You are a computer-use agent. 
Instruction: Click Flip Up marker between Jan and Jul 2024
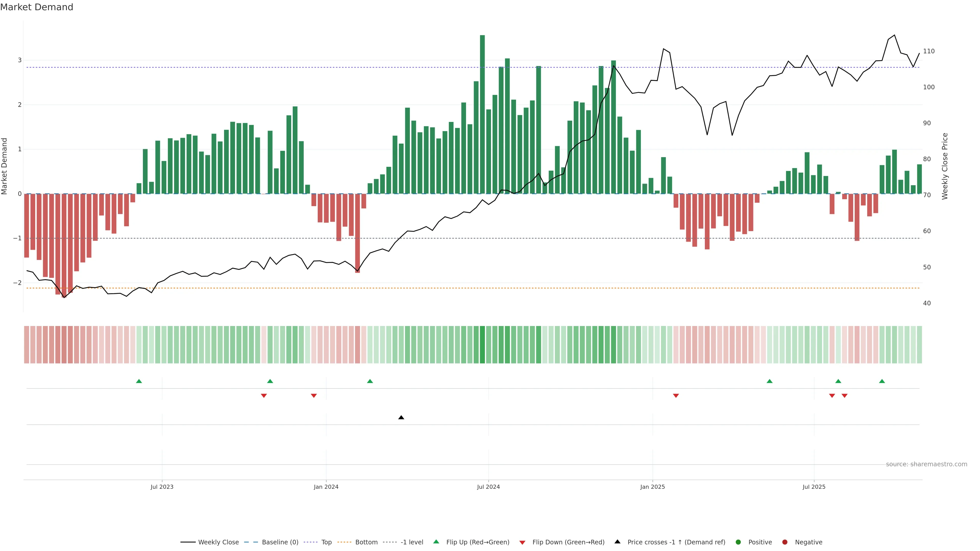pyautogui.click(x=370, y=381)
